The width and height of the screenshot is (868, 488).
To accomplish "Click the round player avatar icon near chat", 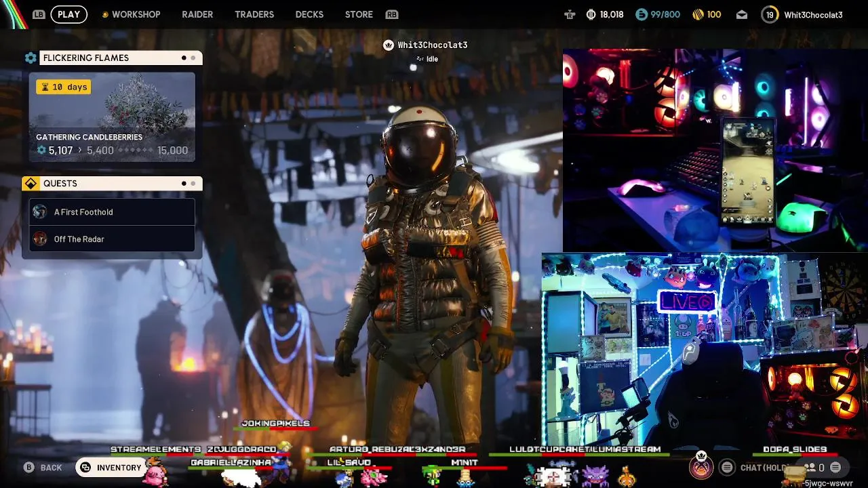I will pyautogui.click(x=701, y=467).
